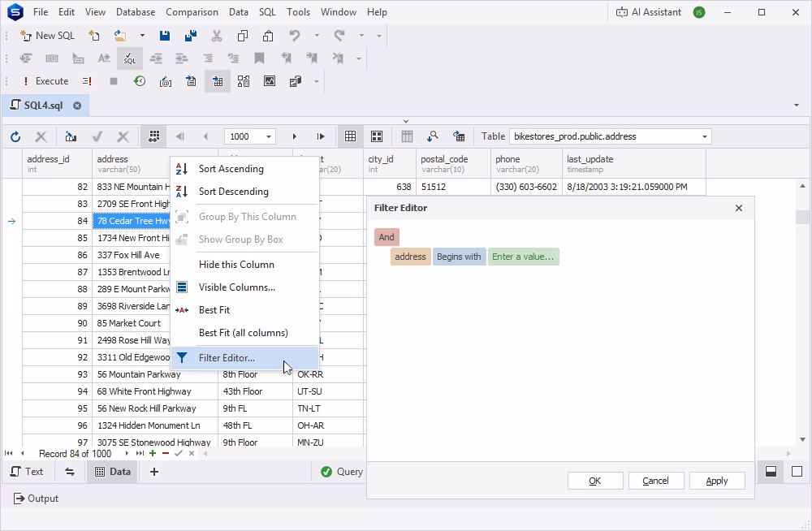Switch to card view mode

pos(377,136)
